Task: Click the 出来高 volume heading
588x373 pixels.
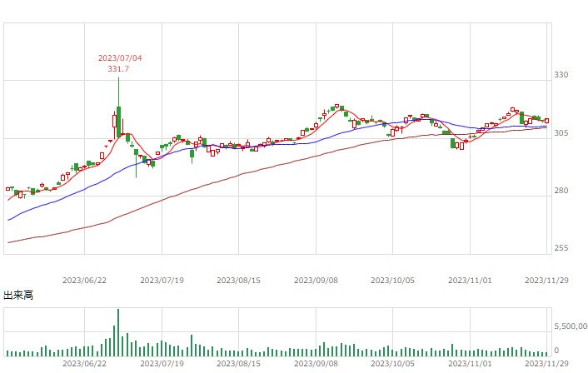Action: pyautogui.click(x=18, y=296)
